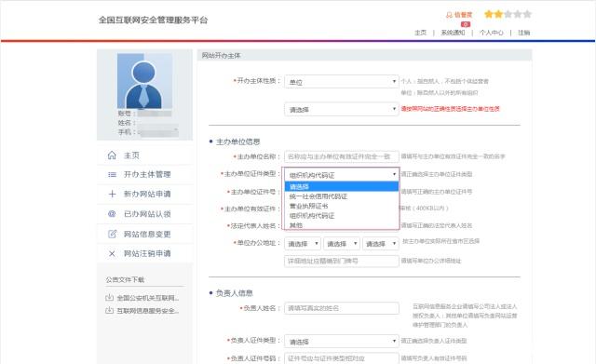Click the user avatar picture
Screen dimensions: 596x364
click(x=144, y=81)
